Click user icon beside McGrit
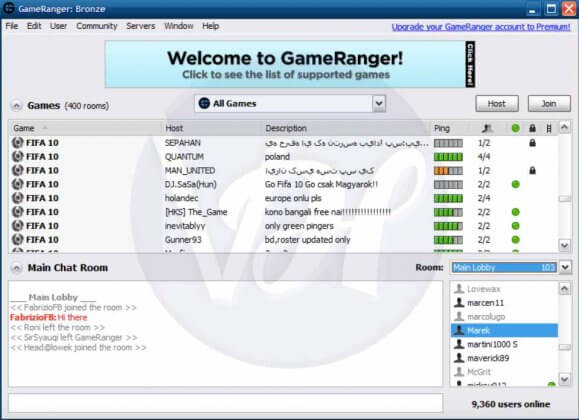Screen dimensions: 579x420 tap(459, 371)
